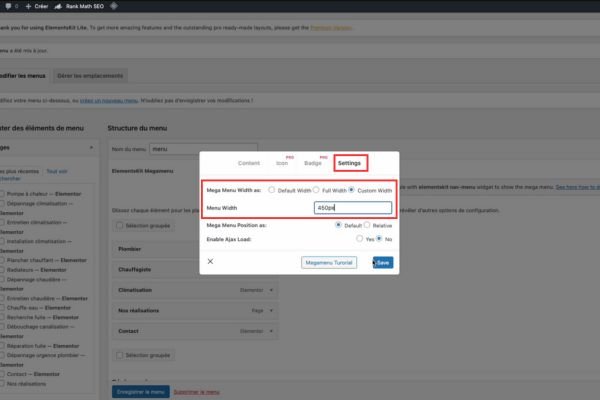Switch to the Content tab
The width and height of the screenshot is (600, 400).
click(249, 162)
